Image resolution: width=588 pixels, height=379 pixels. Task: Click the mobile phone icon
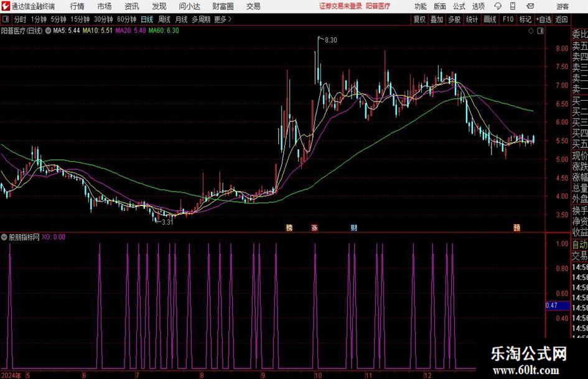coord(513,6)
